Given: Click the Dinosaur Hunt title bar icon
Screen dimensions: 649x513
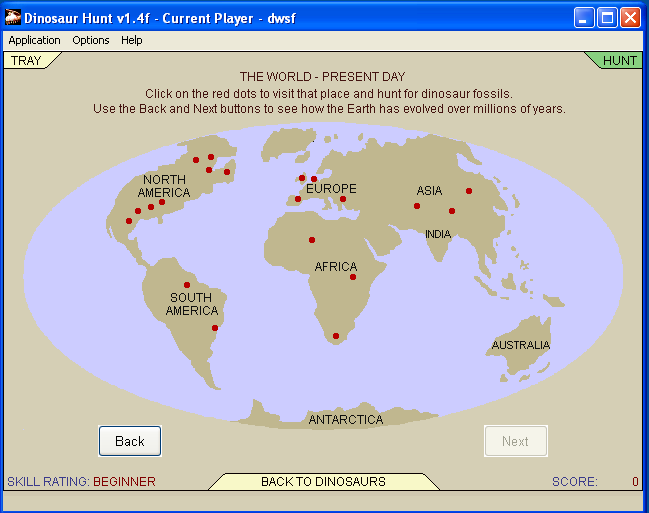Looking at the screenshot, I should point(12,18).
